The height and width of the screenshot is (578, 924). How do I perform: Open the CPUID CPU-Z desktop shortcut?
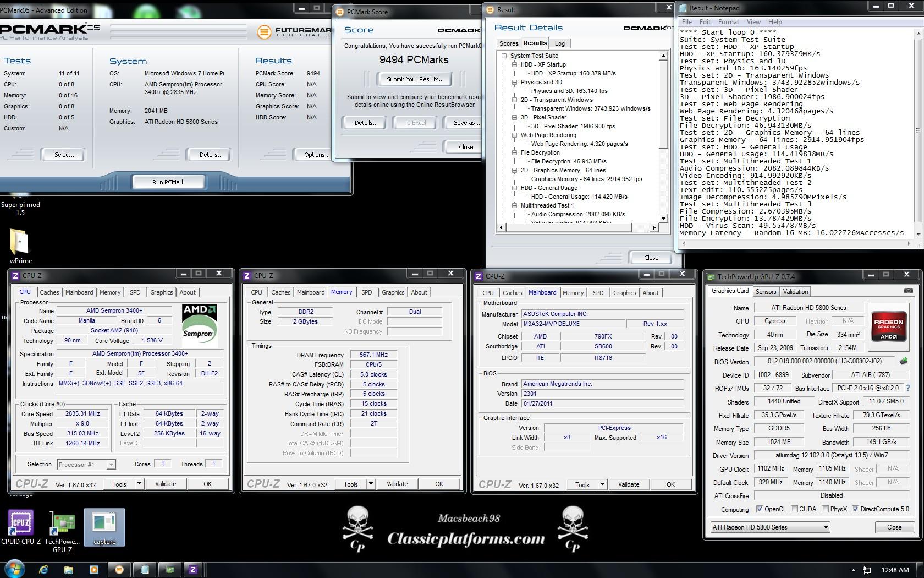pyautogui.click(x=21, y=527)
